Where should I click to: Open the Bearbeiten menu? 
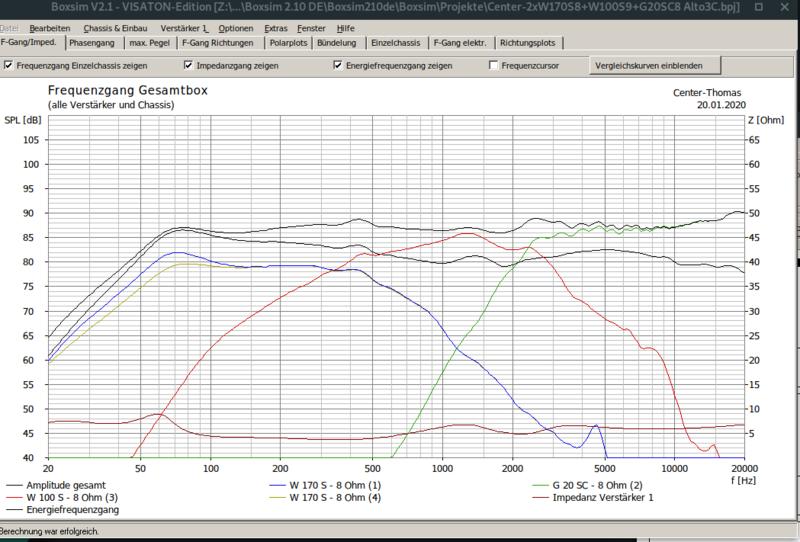tap(50, 28)
